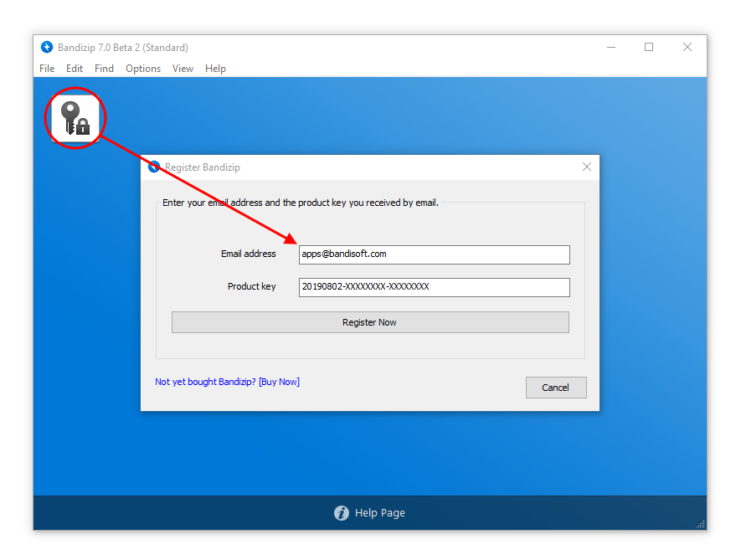This screenshot has height=560, width=741.
Task: Expand the Options menu
Action: [143, 69]
